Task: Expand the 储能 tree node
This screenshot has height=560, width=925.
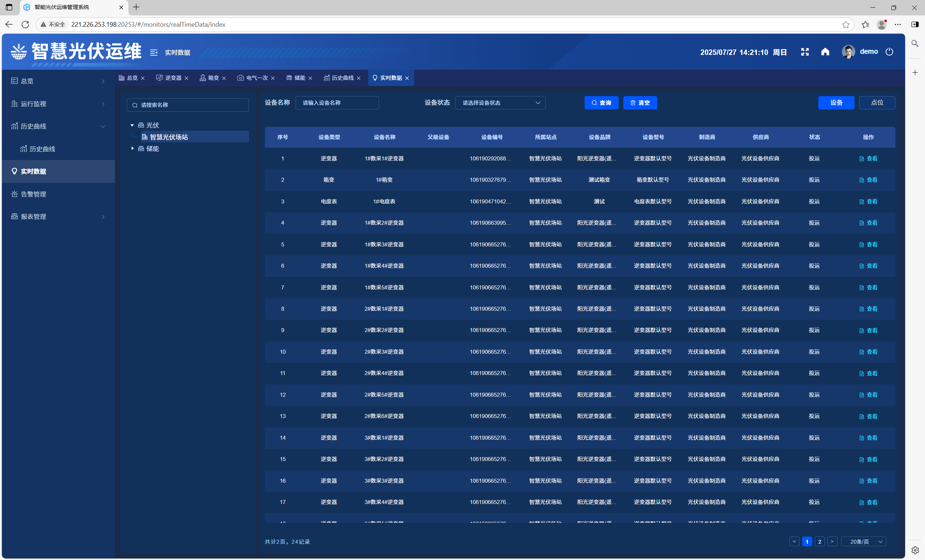Action: [132, 148]
